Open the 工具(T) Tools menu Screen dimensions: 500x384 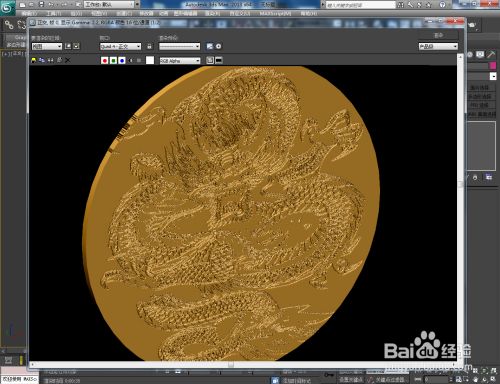[x=54, y=13]
